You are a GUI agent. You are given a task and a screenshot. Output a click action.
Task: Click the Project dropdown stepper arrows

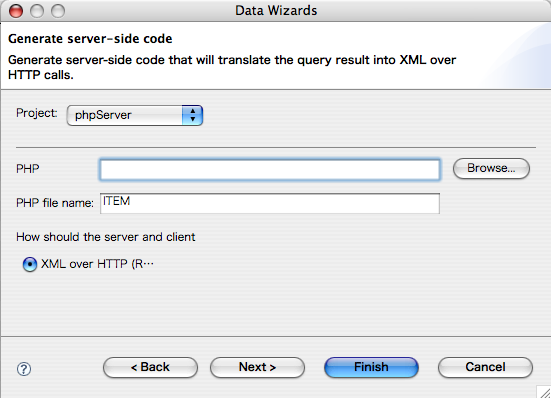(x=192, y=115)
